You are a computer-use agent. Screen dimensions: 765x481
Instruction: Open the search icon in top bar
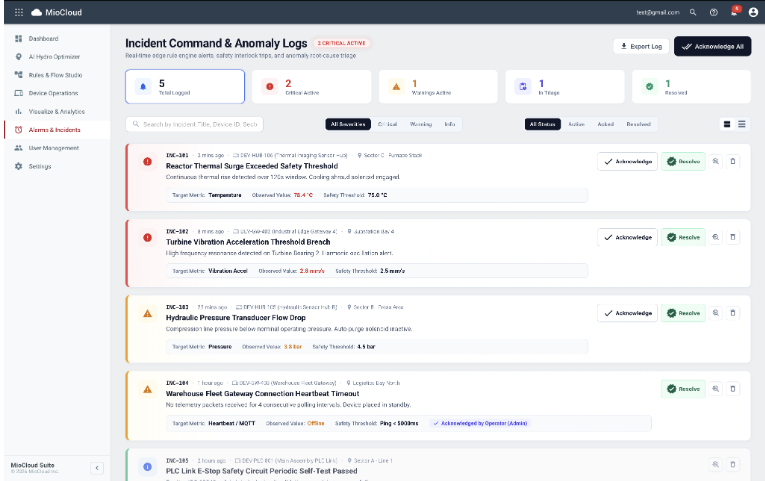[x=693, y=12]
